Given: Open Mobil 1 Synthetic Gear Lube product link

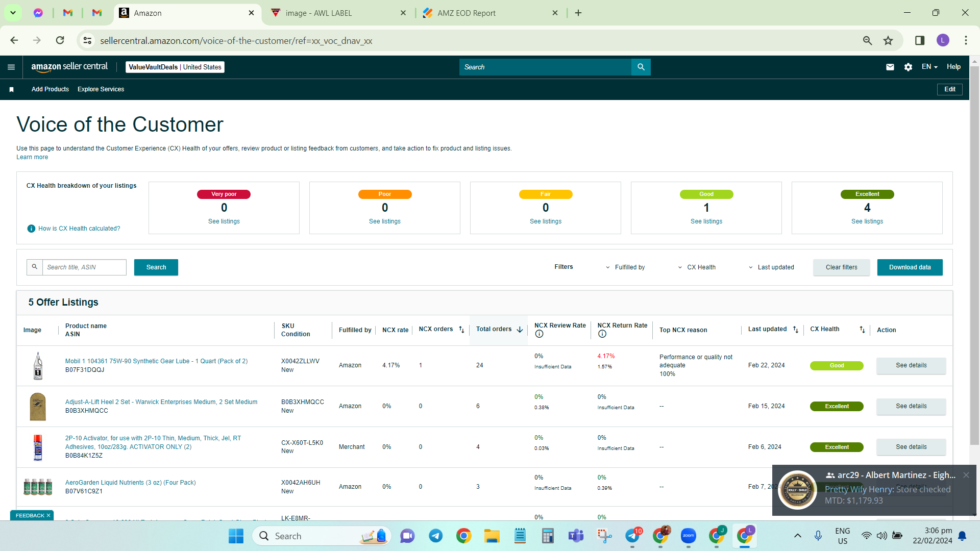Looking at the screenshot, I should [x=156, y=361].
